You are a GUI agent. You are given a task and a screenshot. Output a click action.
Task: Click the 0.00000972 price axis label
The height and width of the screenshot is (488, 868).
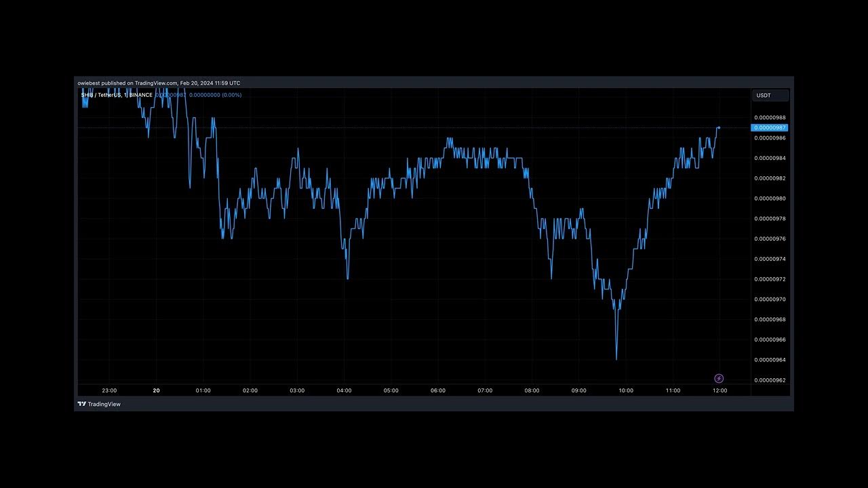[770, 279]
